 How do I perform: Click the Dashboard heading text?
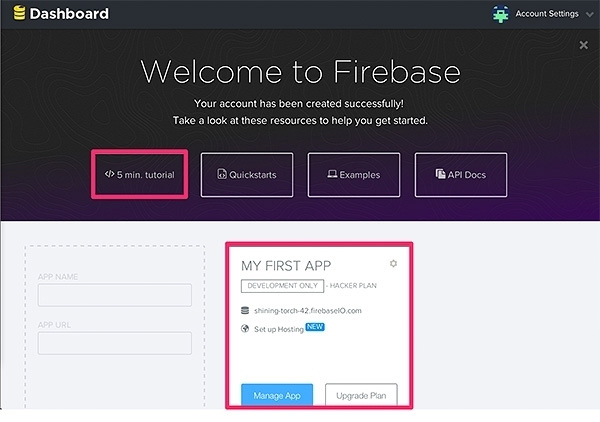(69, 14)
